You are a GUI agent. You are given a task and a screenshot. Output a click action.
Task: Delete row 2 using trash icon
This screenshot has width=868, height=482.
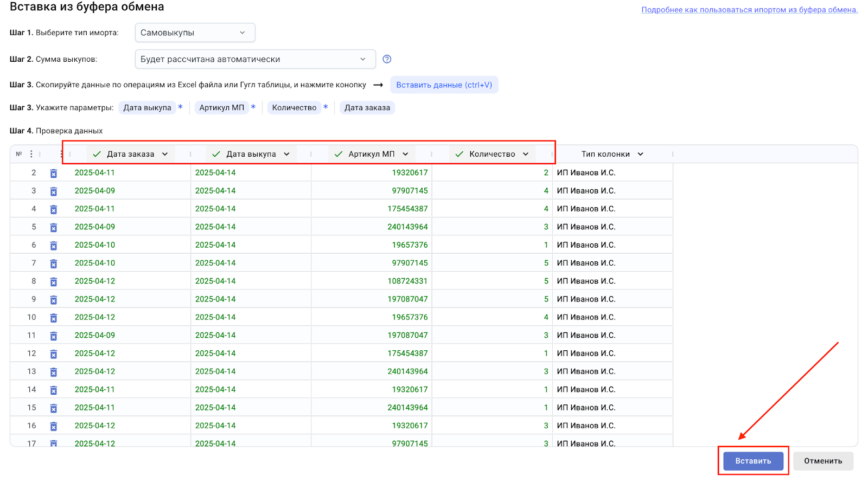[x=54, y=173]
